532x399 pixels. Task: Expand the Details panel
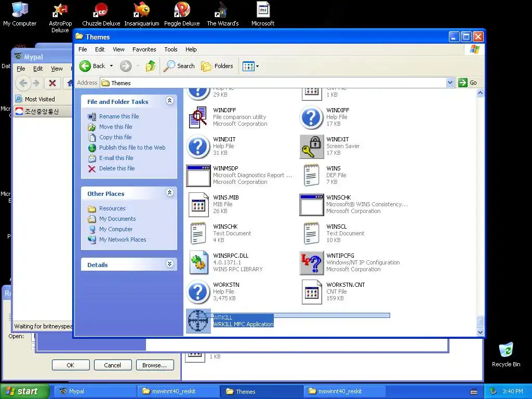click(170, 264)
